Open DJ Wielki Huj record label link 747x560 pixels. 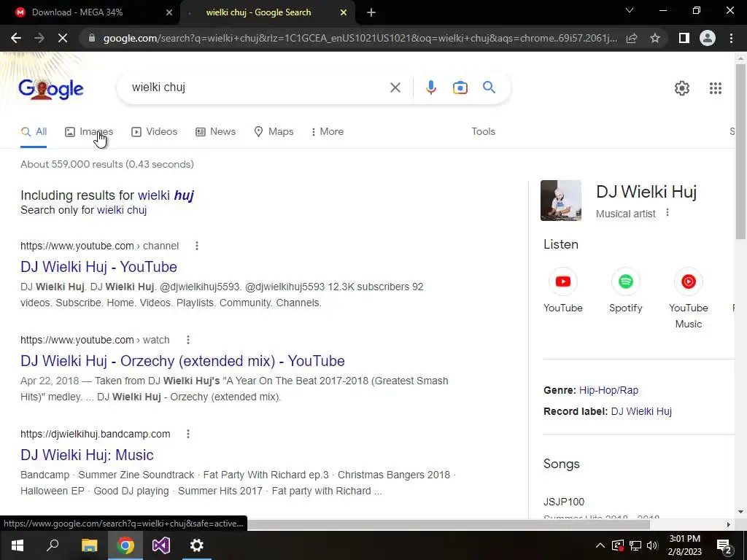pos(641,411)
